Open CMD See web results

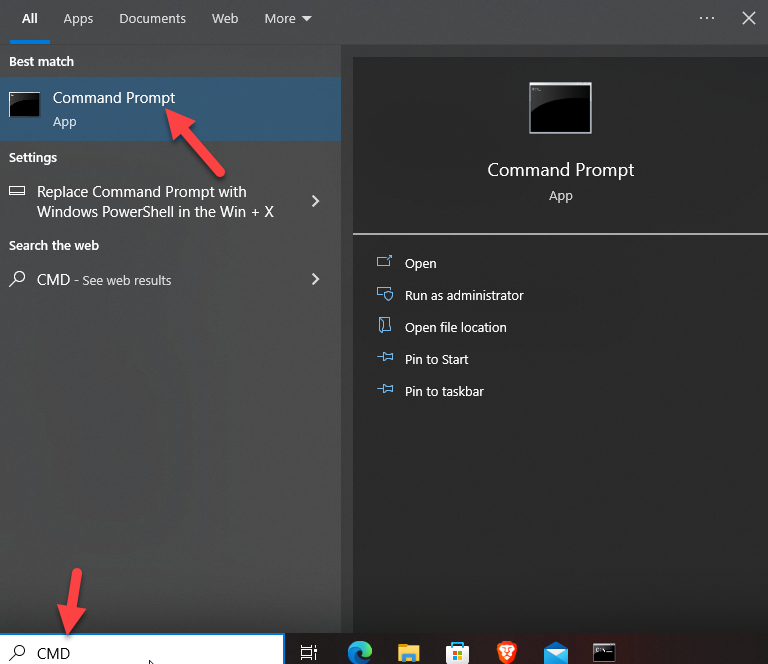point(170,280)
